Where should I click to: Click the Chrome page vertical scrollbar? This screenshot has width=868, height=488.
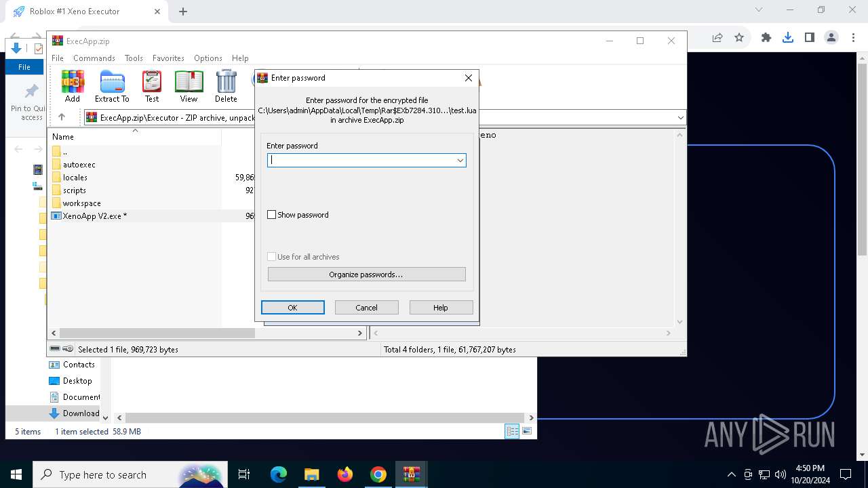coord(862,159)
